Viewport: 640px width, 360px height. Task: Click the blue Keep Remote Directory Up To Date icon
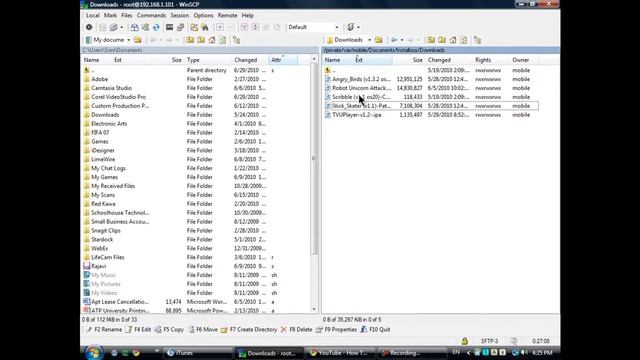point(156,27)
